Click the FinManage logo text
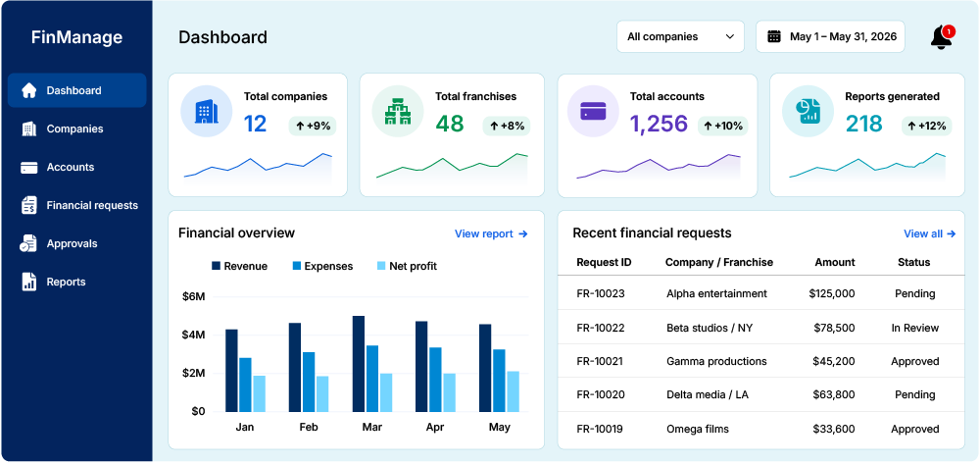This screenshot has height=464, width=980. (x=76, y=37)
